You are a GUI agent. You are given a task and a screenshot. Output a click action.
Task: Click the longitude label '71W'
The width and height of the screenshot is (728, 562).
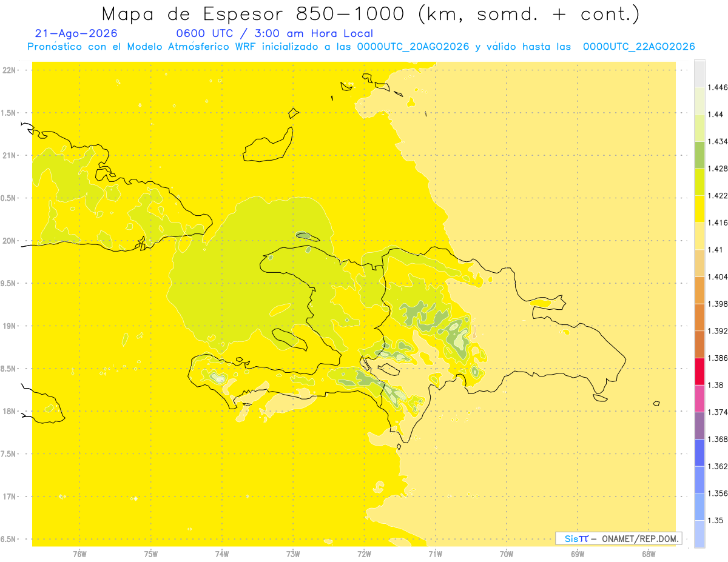coord(435,554)
